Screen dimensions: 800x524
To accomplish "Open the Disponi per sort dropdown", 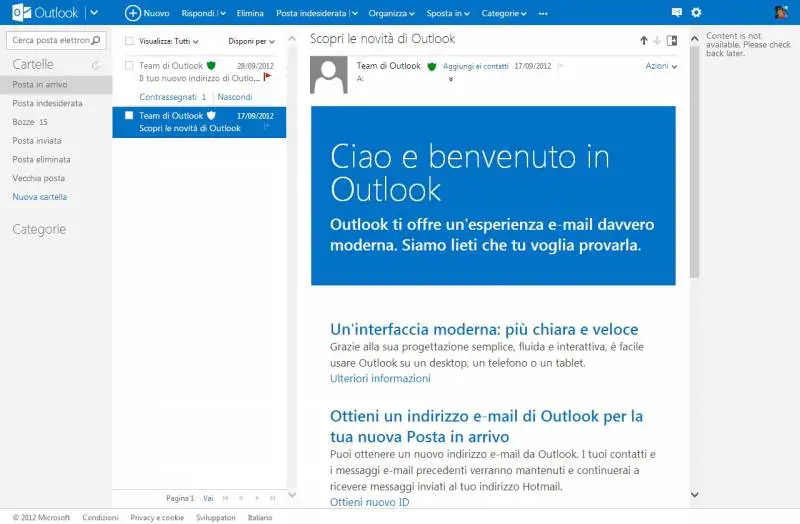I will click(x=251, y=41).
